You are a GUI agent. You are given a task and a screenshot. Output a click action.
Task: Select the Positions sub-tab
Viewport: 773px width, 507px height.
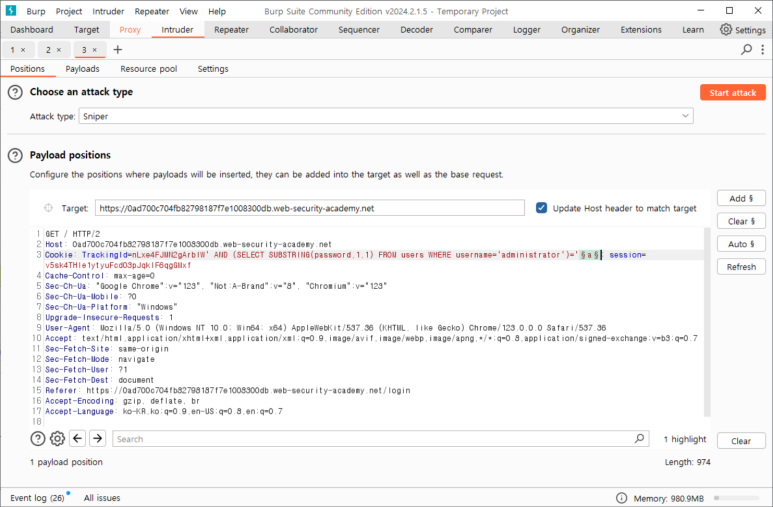click(28, 69)
